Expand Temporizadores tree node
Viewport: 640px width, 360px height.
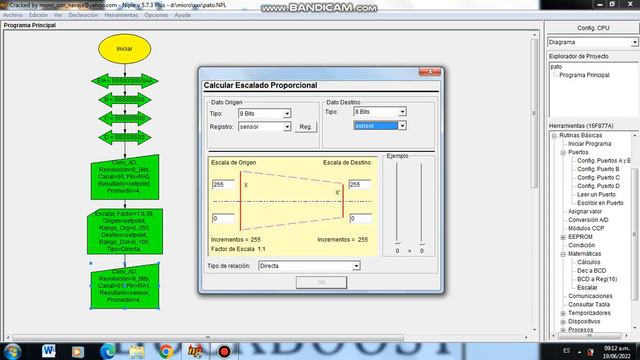(x=563, y=313)
